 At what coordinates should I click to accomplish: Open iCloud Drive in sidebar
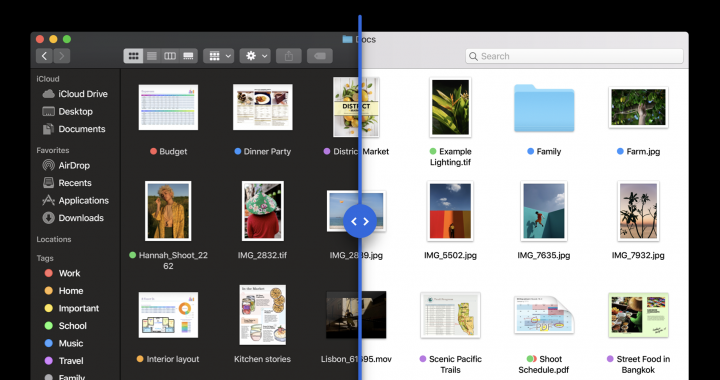[75, 94]
